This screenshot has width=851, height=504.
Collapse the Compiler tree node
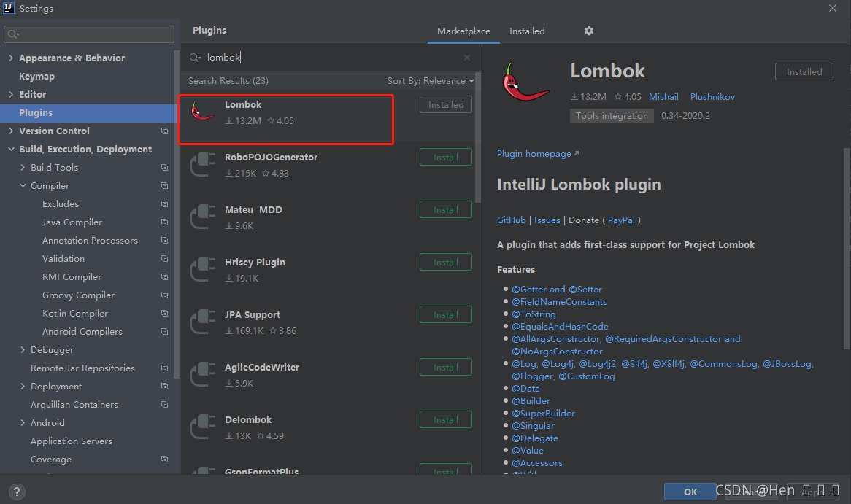[x=23, y=185]
